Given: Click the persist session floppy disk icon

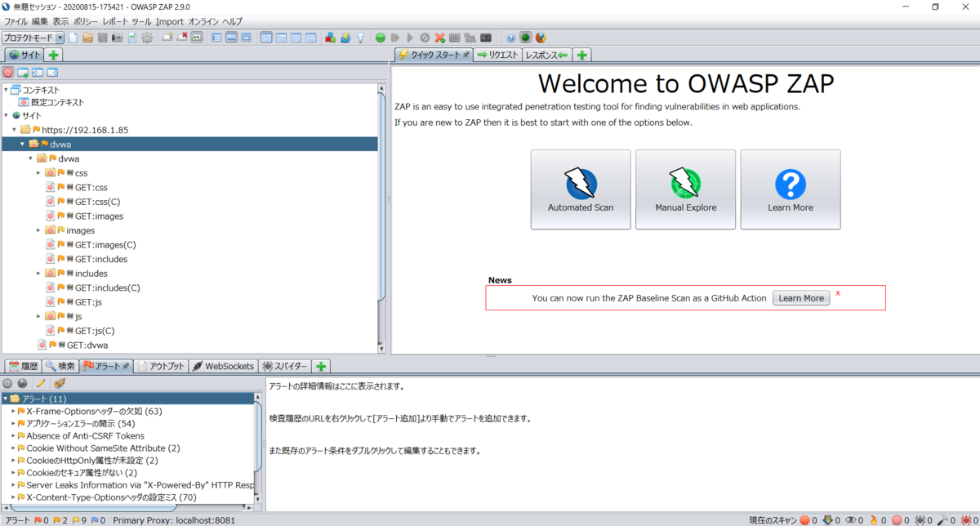Looking at the screenshot, I should (103, 38).
